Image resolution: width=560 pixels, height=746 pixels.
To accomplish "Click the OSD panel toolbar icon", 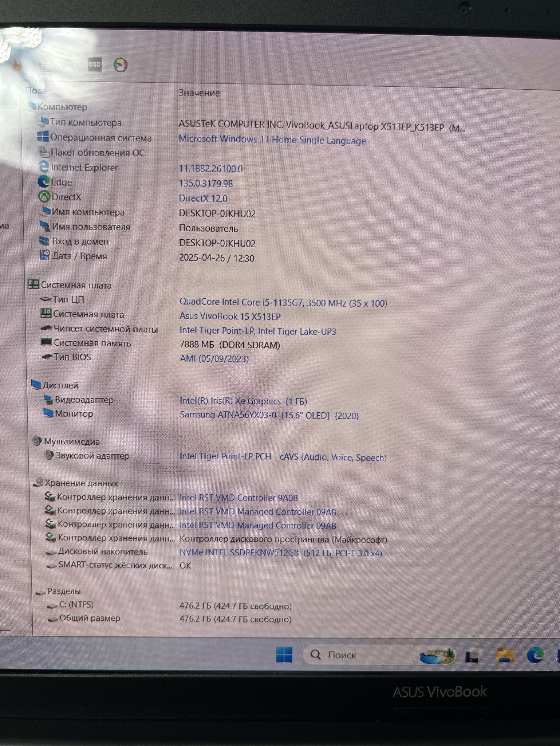I will coord(95,64).
